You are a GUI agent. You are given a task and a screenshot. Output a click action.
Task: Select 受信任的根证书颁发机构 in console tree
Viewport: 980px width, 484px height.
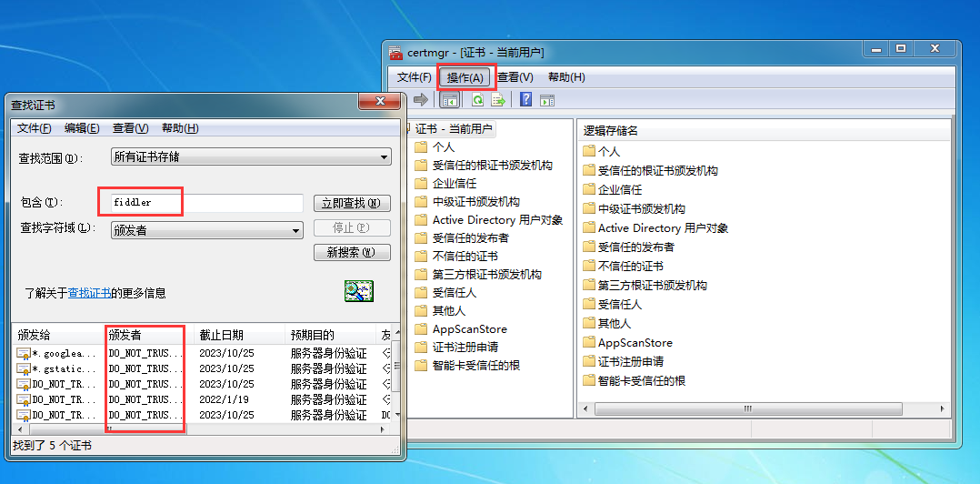[x=493, y=166]
